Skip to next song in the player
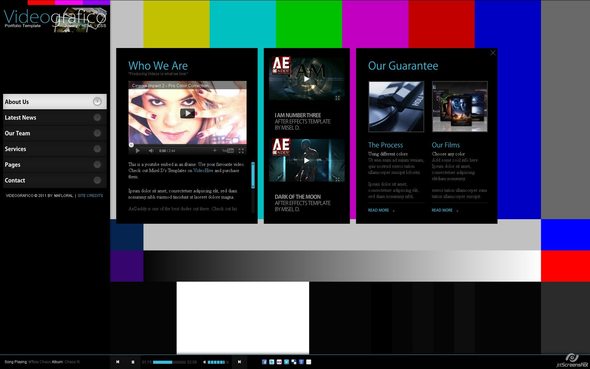The width and height of the screenshot is (590, 369). (239, 362)
